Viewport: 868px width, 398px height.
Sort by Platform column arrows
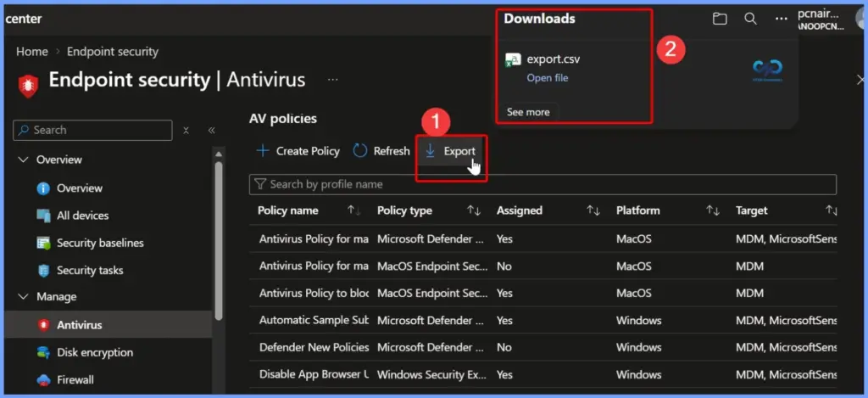(x=713, y=210)
